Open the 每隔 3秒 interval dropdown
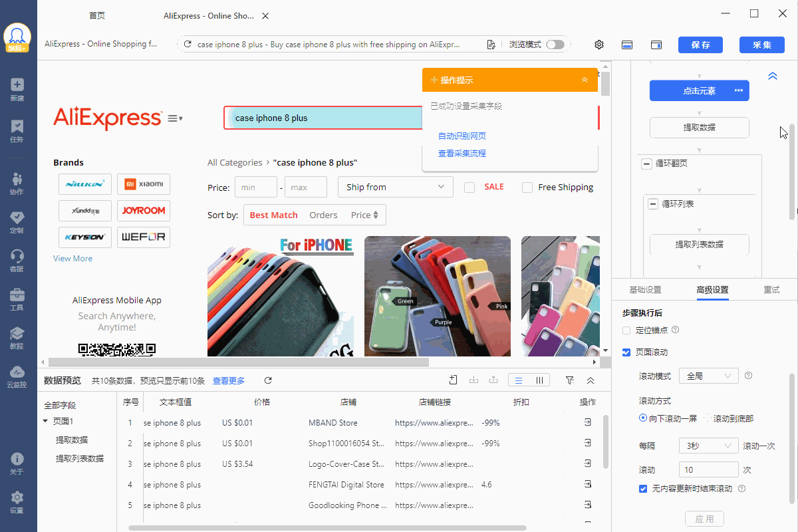 708,446
